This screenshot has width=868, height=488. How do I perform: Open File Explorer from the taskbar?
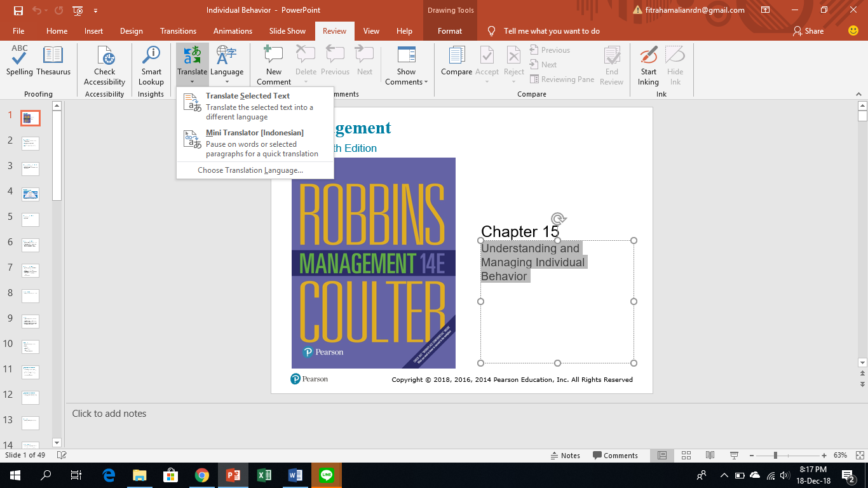[140, 475]
